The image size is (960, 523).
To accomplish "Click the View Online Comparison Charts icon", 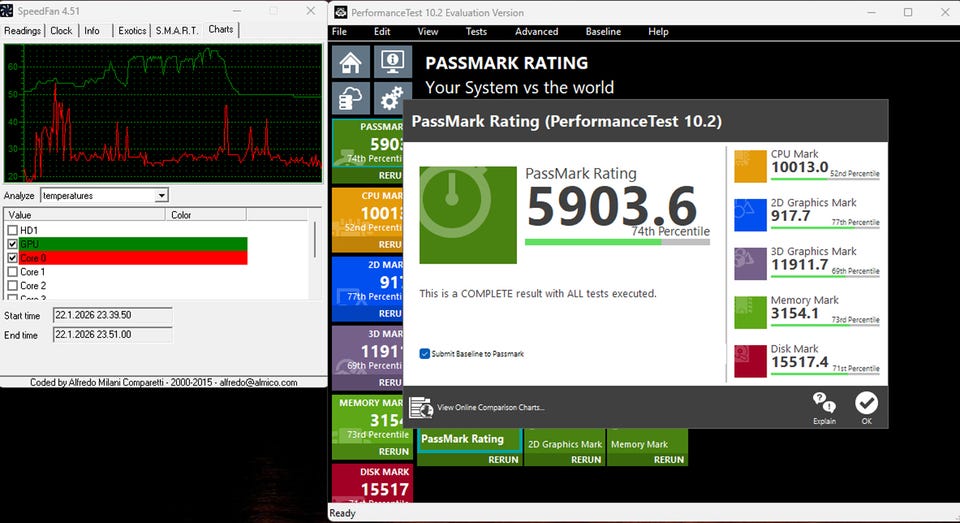I will tap(421, 407).
